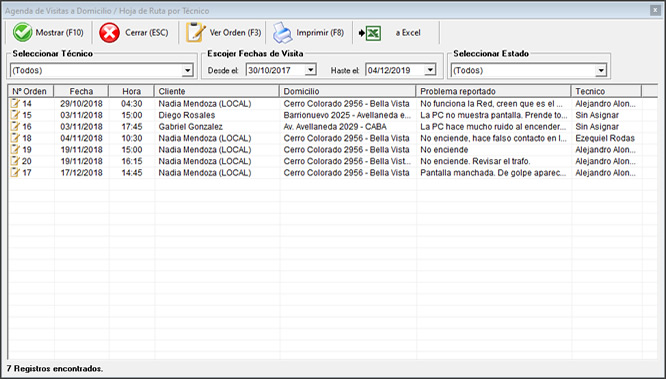Click hour 04:30 cell
Viewport: 666px width, 380px height.
click(x=132, y=104)
